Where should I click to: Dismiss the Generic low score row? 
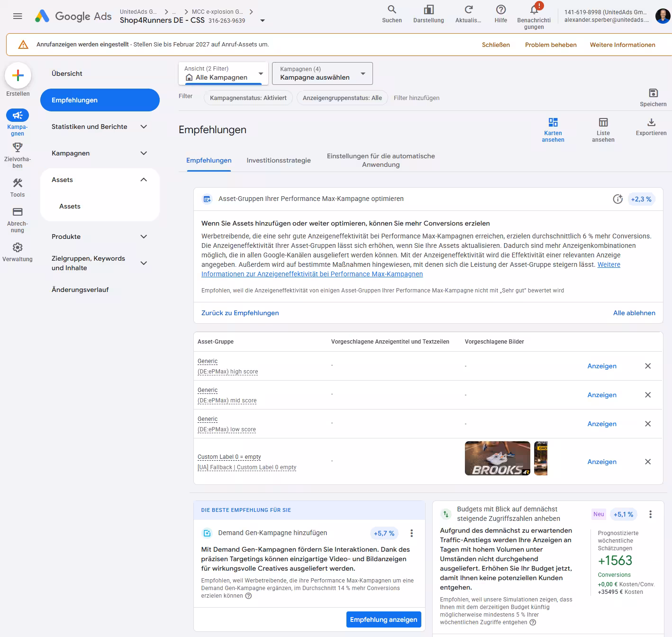[x=648, y=424]
